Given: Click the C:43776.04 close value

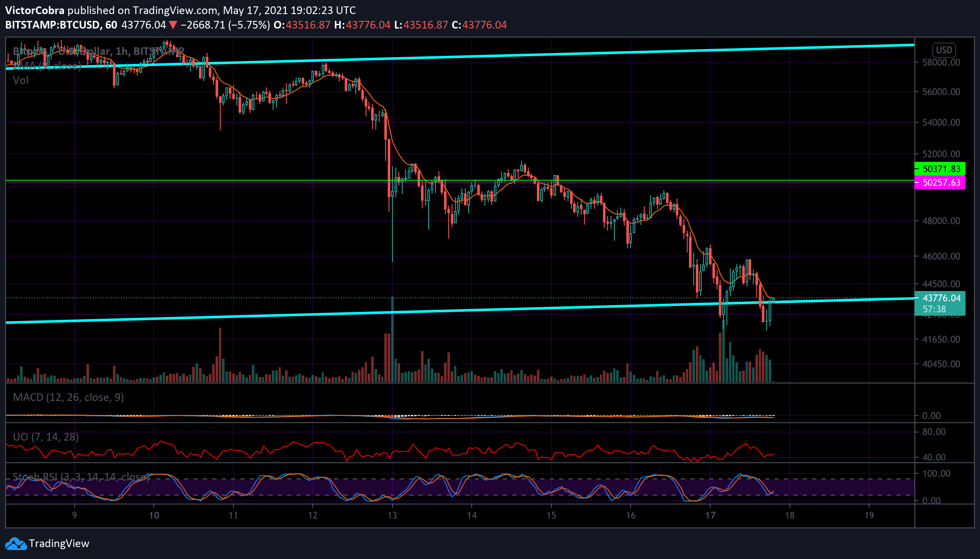Looking at the screenshot, I should click(x=479, y=25).
